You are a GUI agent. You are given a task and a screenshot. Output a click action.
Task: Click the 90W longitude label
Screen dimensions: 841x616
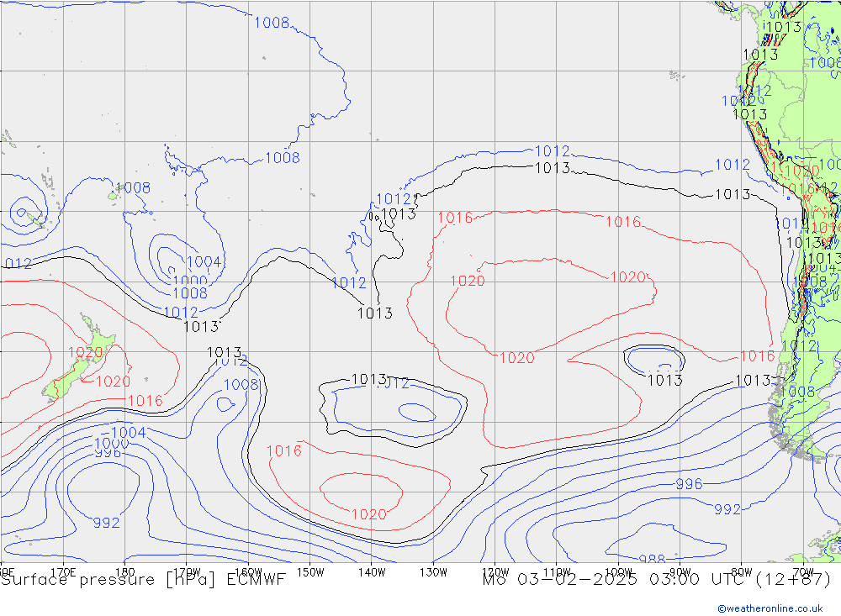pos(680,572)
